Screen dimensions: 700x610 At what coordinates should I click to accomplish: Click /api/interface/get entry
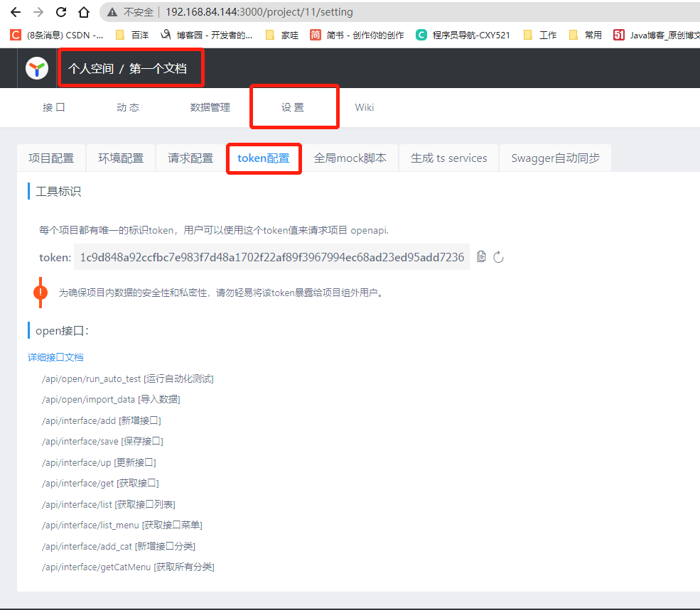[100, 484]
